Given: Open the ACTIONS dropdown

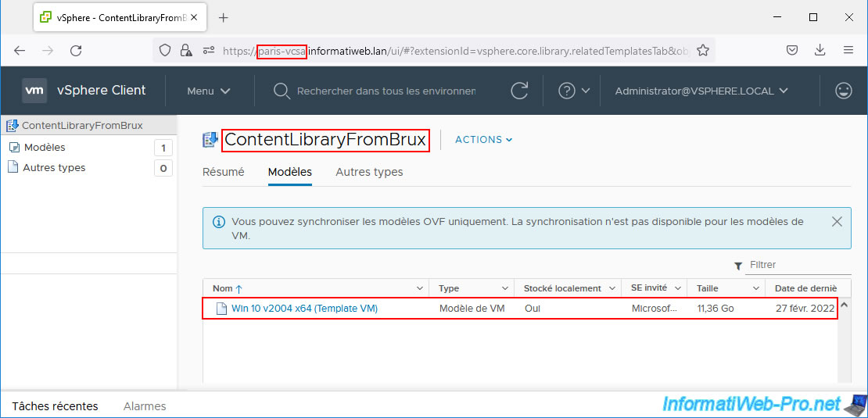Looking at the screenshot, I should (484, 140).
